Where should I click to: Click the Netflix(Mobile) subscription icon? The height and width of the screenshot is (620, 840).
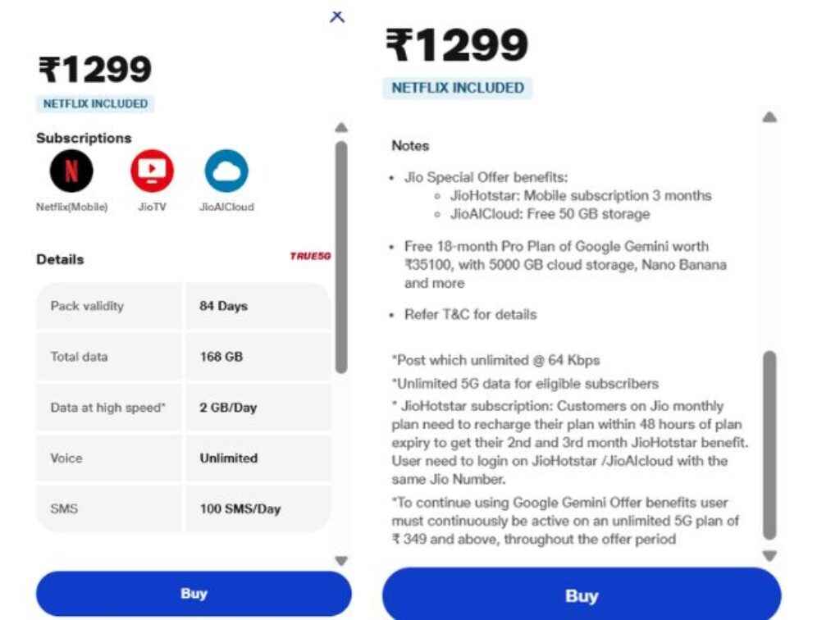coord(71,172)
